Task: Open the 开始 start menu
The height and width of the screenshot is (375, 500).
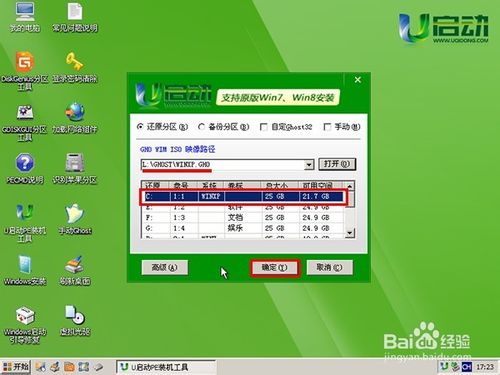Action: tap(16, 367)
